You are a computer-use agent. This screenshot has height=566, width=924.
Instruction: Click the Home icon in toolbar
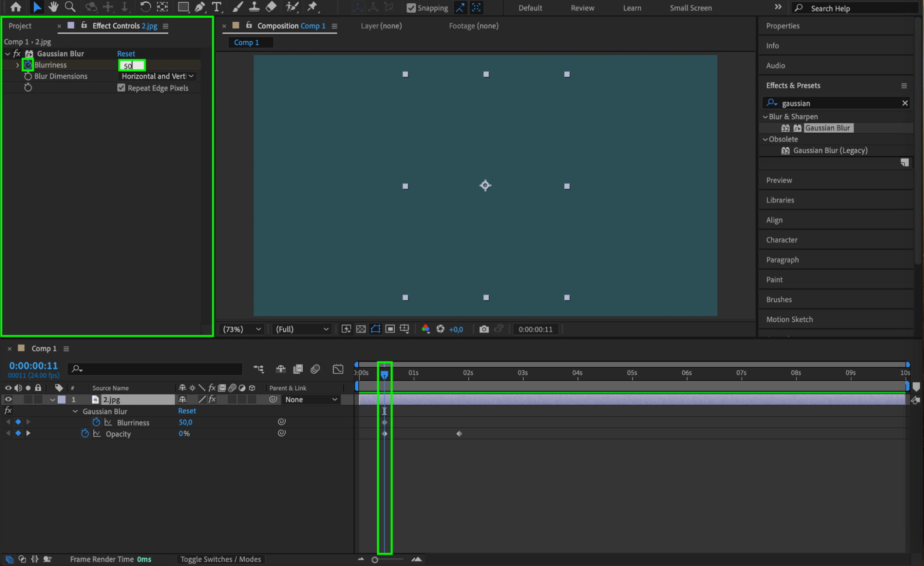pyautogui.click(x=16, y=7)
